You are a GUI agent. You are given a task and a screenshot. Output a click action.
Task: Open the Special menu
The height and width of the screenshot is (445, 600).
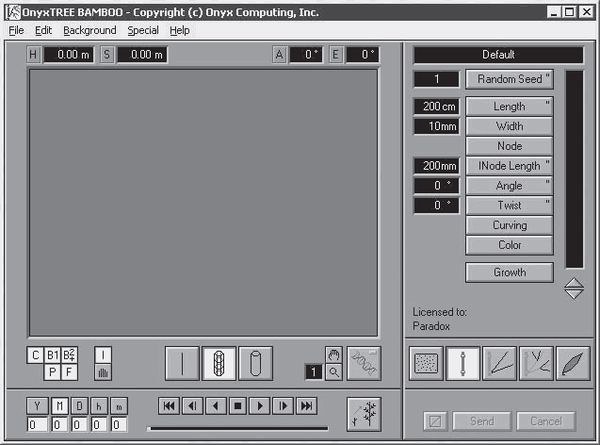click(x=143, y=30)
